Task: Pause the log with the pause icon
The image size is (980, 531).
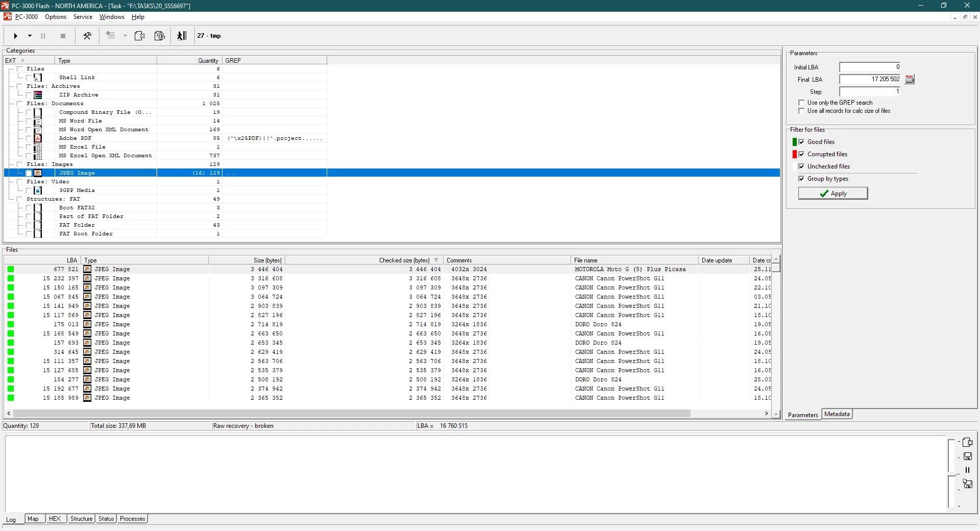Action: pyautogui.click(x=967, y=470)
